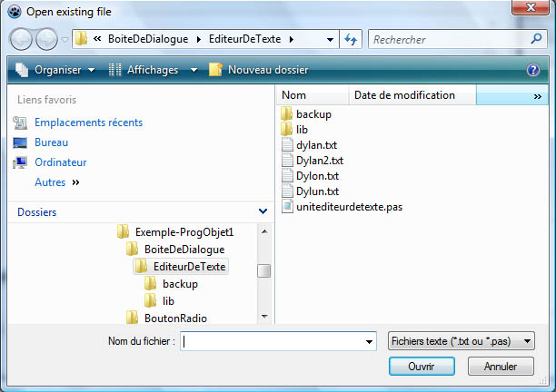556x392 pixels.
Task: Open Emplacements récents favorite link
Action: tap(89, 122)
